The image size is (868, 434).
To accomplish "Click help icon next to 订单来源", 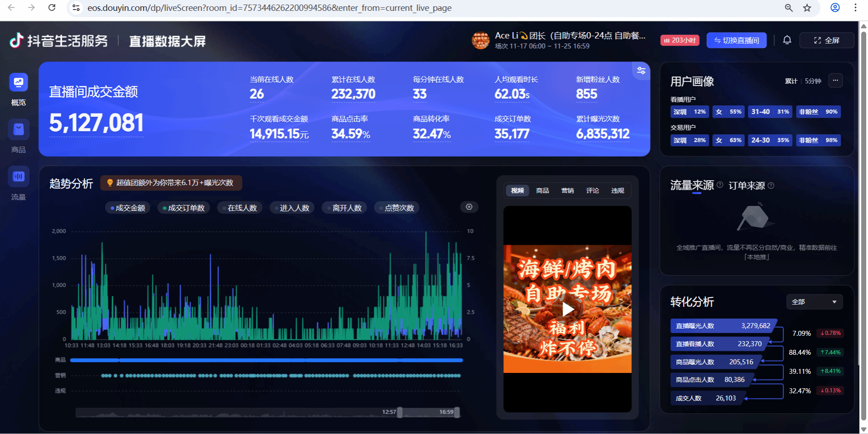I will [771, 186].
